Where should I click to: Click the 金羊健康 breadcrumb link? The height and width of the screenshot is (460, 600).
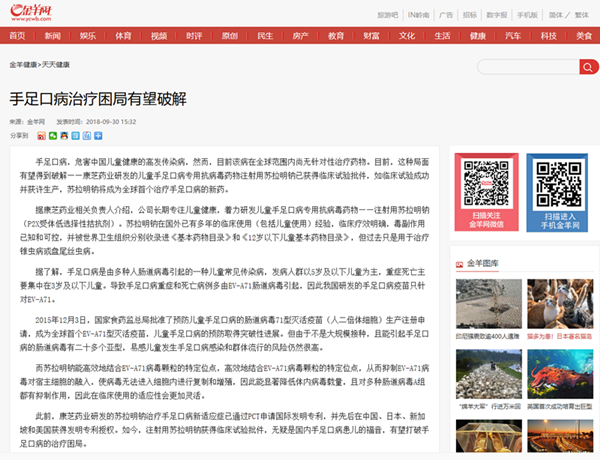click(24, 64)
